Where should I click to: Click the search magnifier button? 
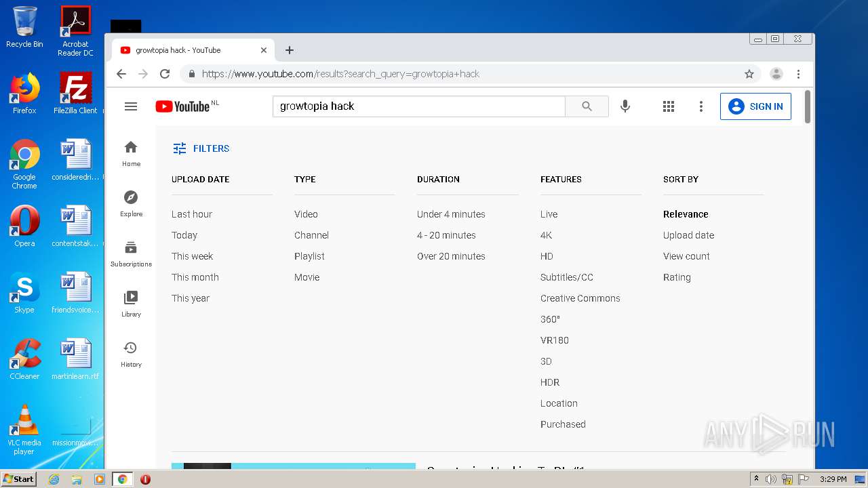click(587, 106)
